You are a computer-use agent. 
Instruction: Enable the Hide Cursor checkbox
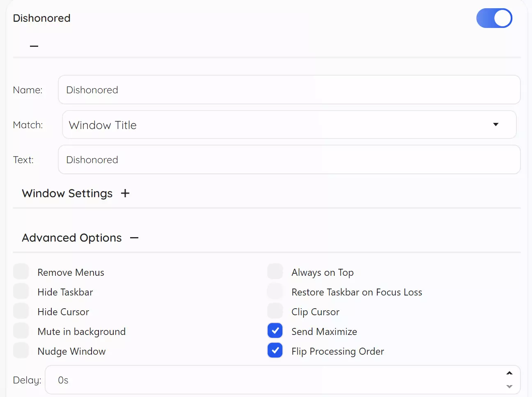coord(21,311)
